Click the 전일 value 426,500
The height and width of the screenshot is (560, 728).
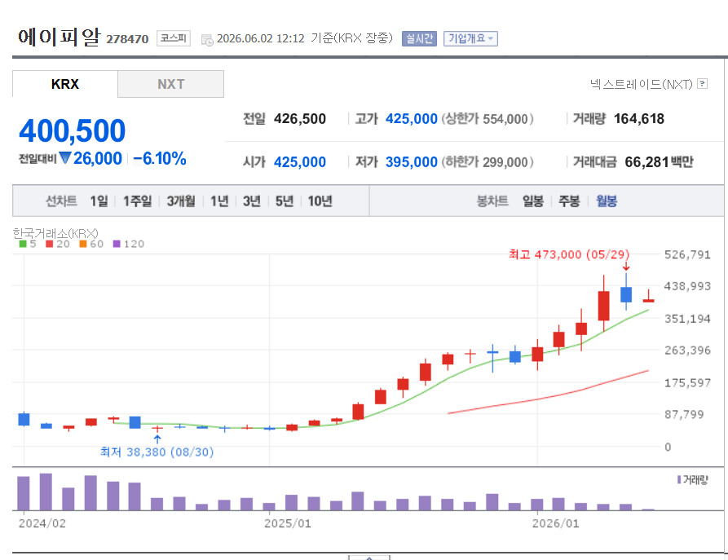(x=300, y=119)
